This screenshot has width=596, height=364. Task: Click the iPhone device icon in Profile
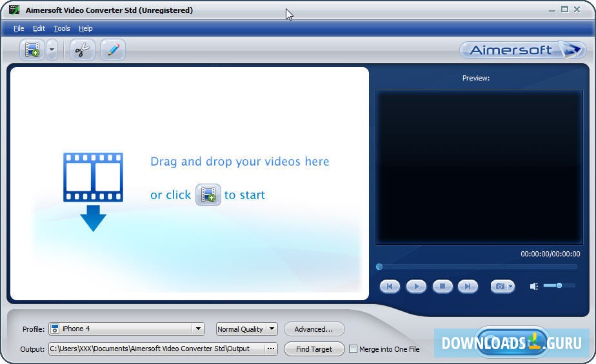(55, 329)
